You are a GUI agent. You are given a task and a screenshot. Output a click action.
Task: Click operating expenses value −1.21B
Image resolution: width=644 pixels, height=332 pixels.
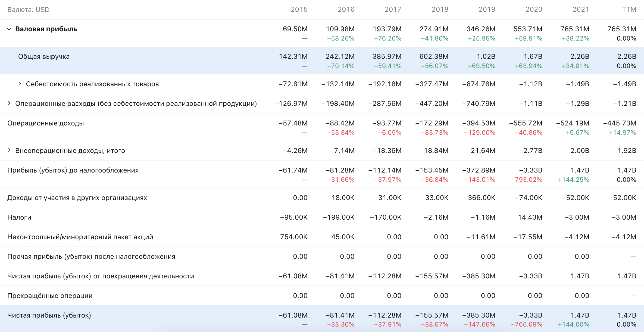click(x=625, y=104)
